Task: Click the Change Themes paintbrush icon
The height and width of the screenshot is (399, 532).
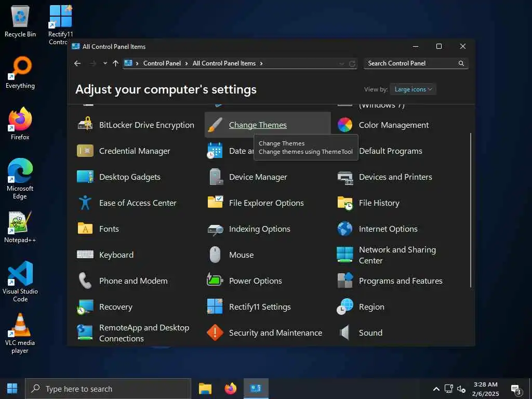Action: [x=215, y=125]
